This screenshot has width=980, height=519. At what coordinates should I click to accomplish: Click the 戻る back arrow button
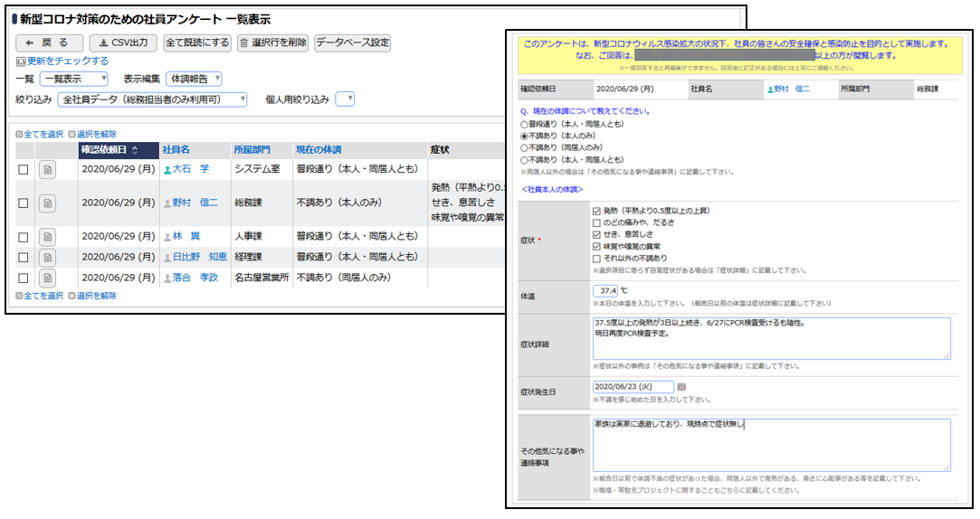coord(49,42)
